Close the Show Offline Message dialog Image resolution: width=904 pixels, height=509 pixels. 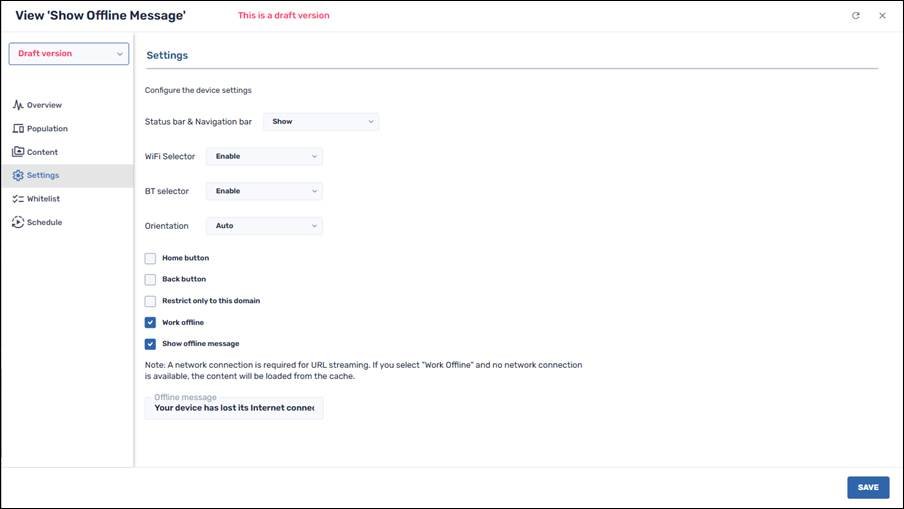point(882,16)
